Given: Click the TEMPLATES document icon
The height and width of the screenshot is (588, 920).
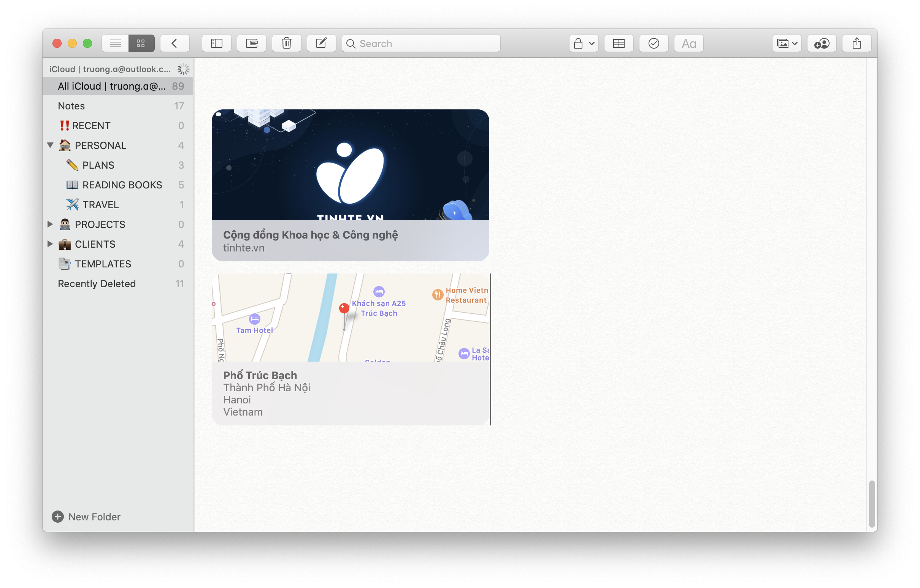Looking at the screenshot, I should [x=65, y=264].
